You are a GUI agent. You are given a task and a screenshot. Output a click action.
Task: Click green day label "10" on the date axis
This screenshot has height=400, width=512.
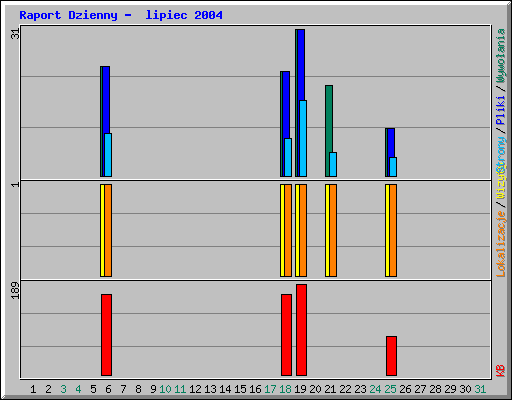165,389
